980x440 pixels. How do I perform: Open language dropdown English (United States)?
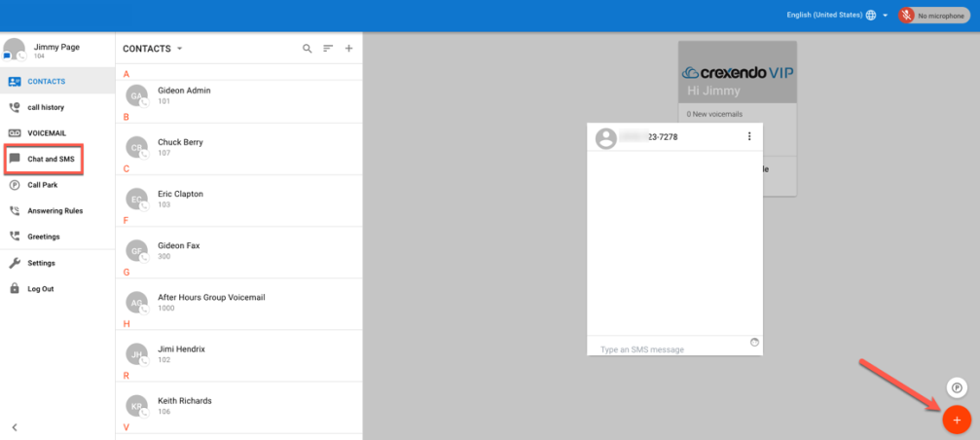coord(838,16)
